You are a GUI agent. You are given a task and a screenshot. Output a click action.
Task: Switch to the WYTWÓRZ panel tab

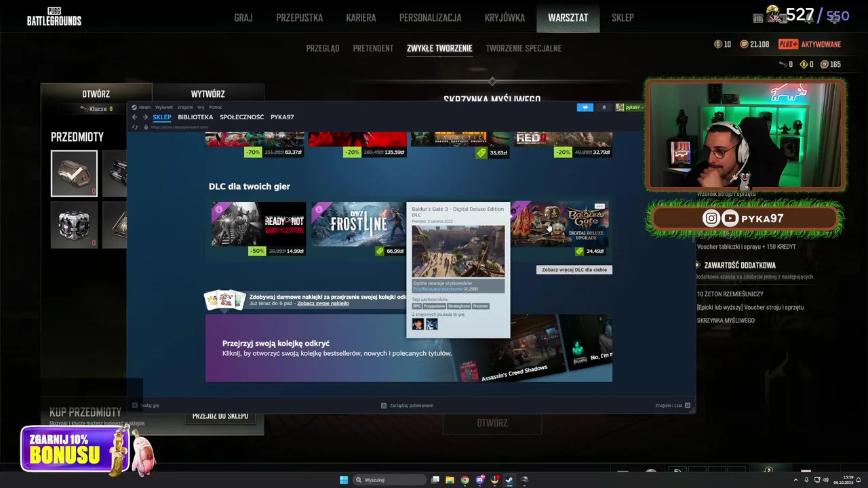208,94
